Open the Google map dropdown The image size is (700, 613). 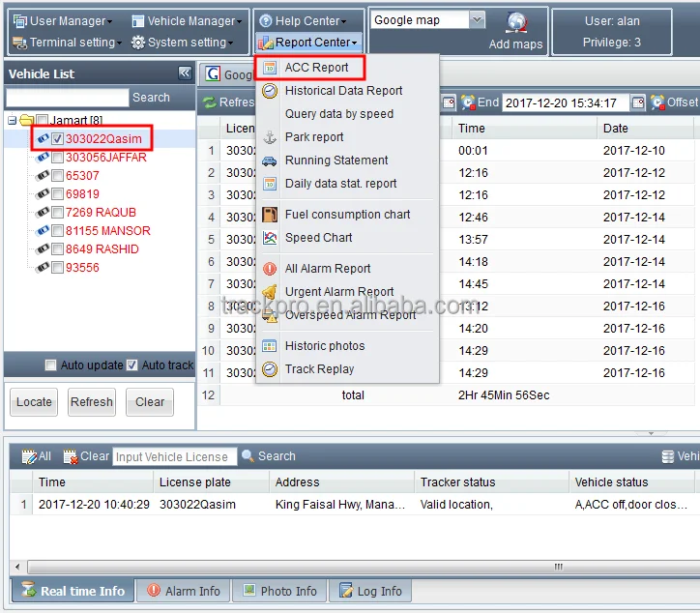(477, 20)
